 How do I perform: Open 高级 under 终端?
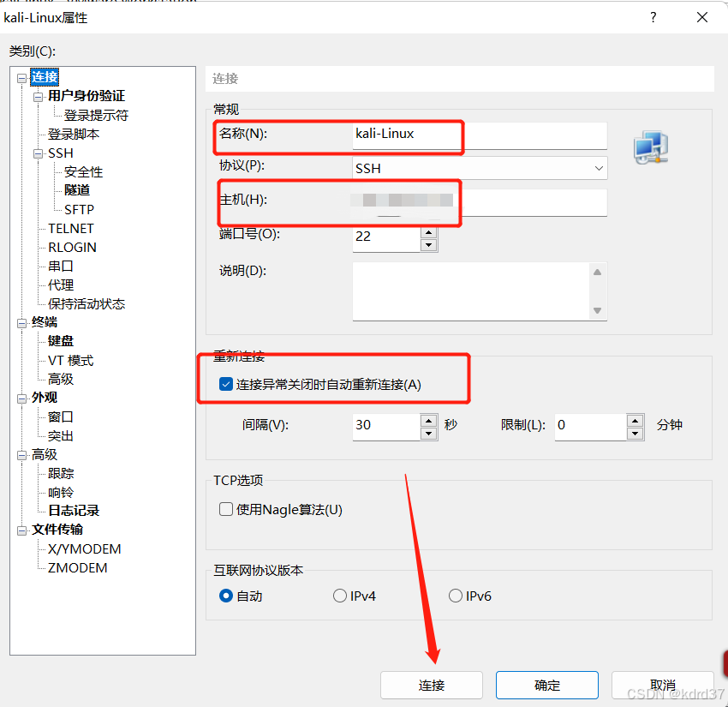click(60, 379)
